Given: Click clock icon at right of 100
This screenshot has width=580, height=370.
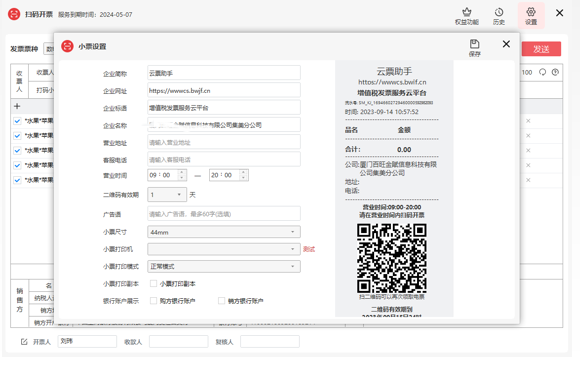Looking at the screenshot, I should pos(555,72).
